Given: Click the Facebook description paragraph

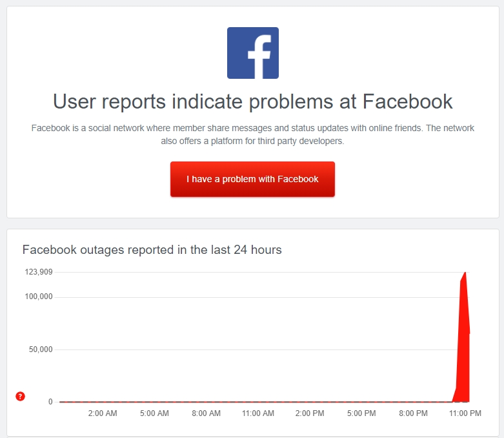Looking at the screenshot, I should [x=252, y=134].
